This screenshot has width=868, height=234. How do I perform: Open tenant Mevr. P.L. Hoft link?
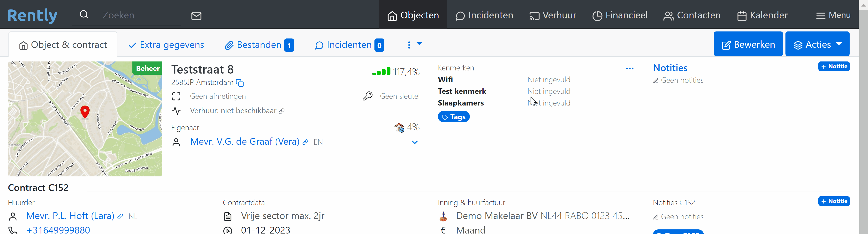[70, 216]
